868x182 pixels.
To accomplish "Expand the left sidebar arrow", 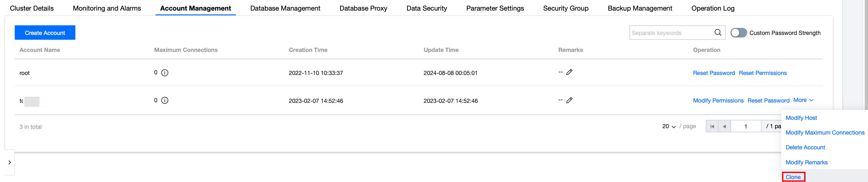I will [x=9, y=162].
